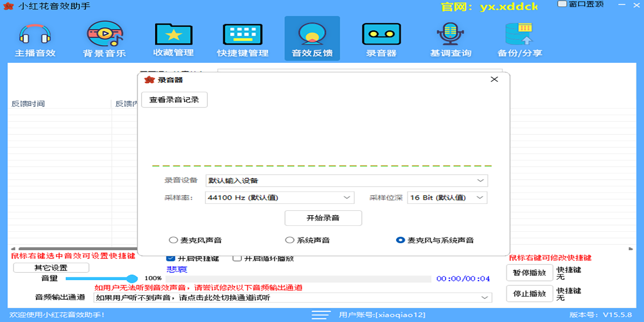Click the 用户账号 xiaoqiao12 status text
The height and width of the screenshot is (322, 644).
(x=382, y=314)
